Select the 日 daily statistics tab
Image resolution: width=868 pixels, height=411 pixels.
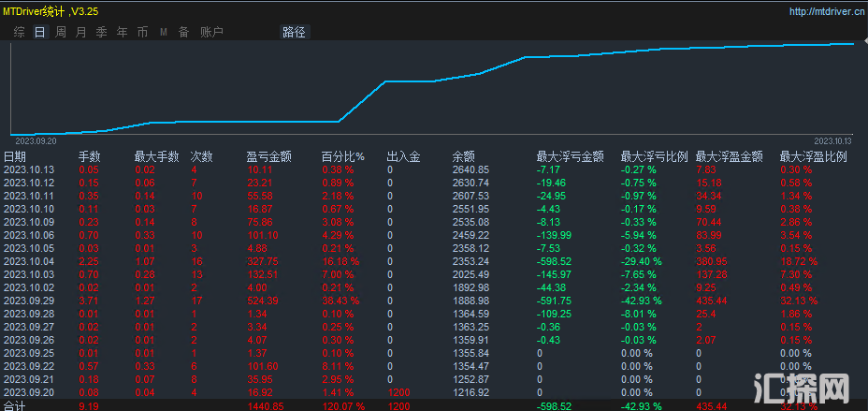click(x=39, y=32)
